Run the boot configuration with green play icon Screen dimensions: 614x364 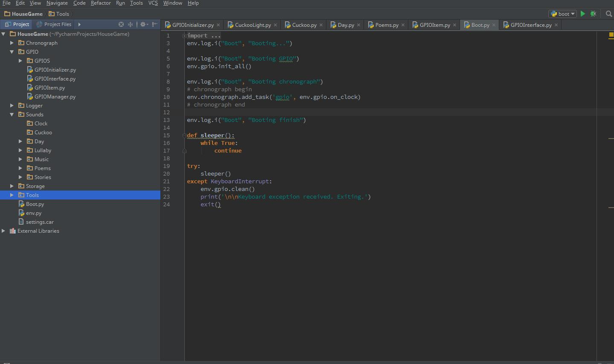pyautogui.click(x=582, y=14)
